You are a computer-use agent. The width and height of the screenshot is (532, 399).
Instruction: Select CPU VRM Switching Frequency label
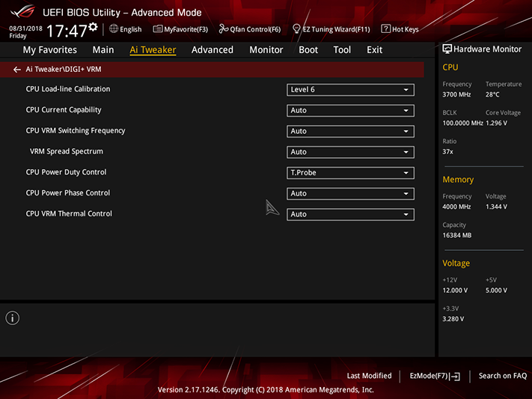(x=76, y=131)
